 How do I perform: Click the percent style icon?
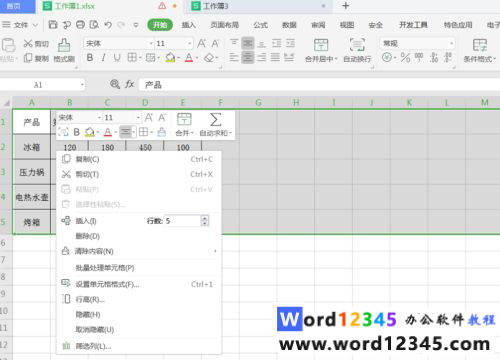(x=405, y=58)
